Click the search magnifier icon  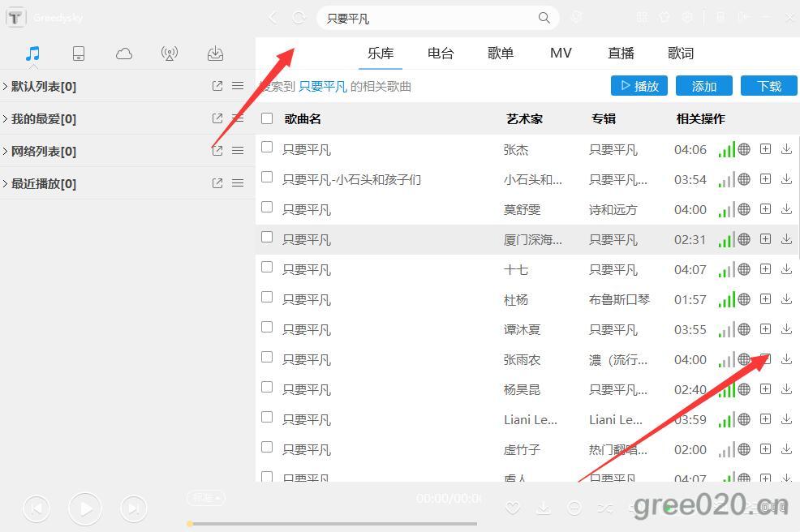[x=544, y=18]
